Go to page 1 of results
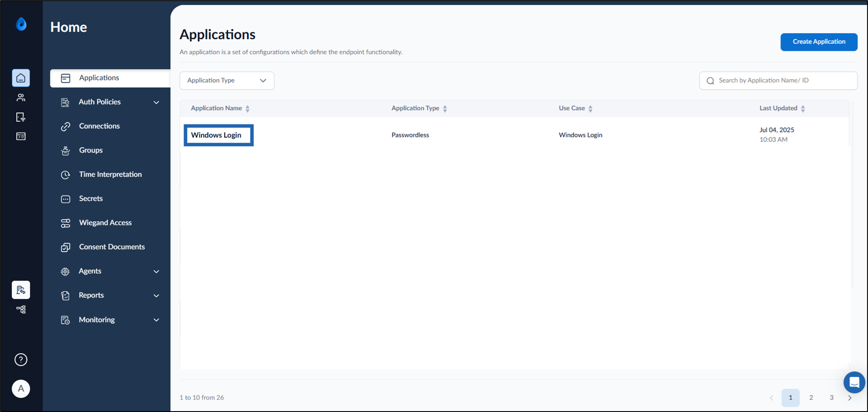Viewport: 868px width, 412px height. tap(790, 397)
